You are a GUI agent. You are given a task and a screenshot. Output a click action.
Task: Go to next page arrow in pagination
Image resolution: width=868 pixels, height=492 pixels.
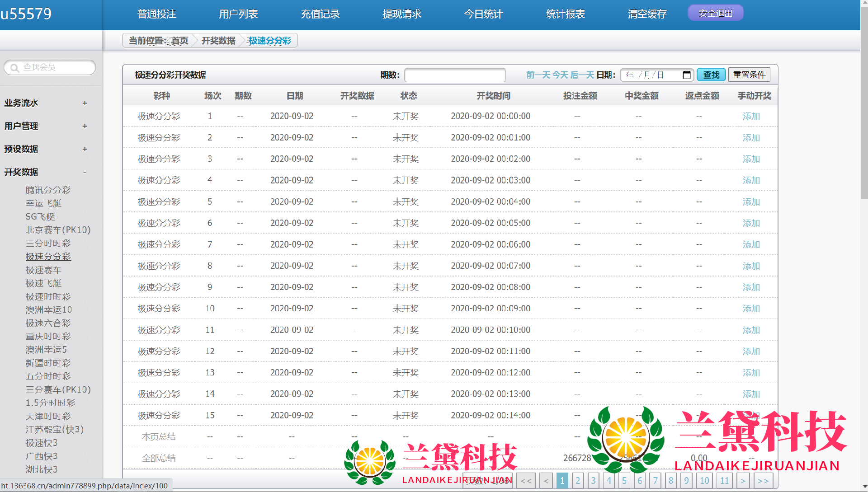[743, 481]
